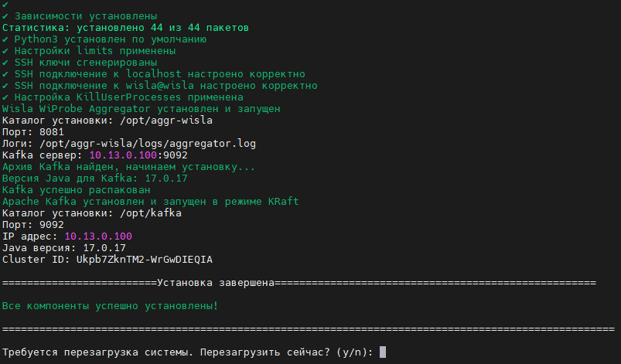The width and height of the screenshot is (621, 364).
Task: Click the checkmark beside "SSH ключи сгенерированы"
Action: click(x=5, y=63)
